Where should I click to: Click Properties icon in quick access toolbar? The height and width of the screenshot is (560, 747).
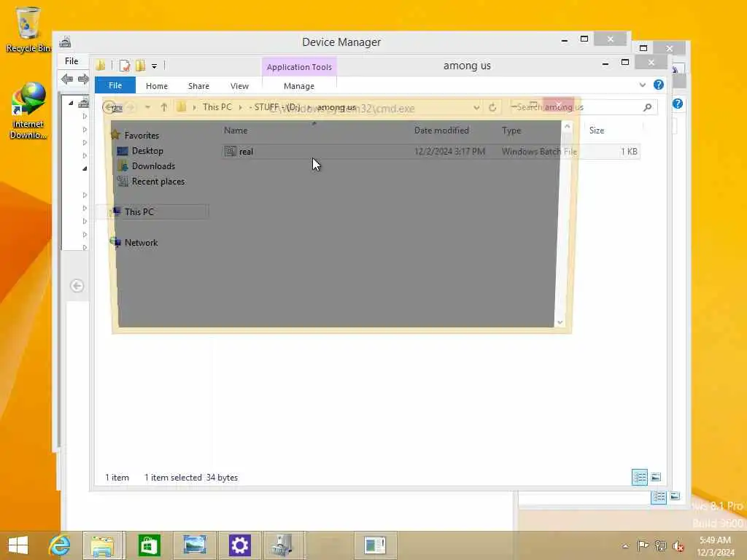click(x=125, y=66)
